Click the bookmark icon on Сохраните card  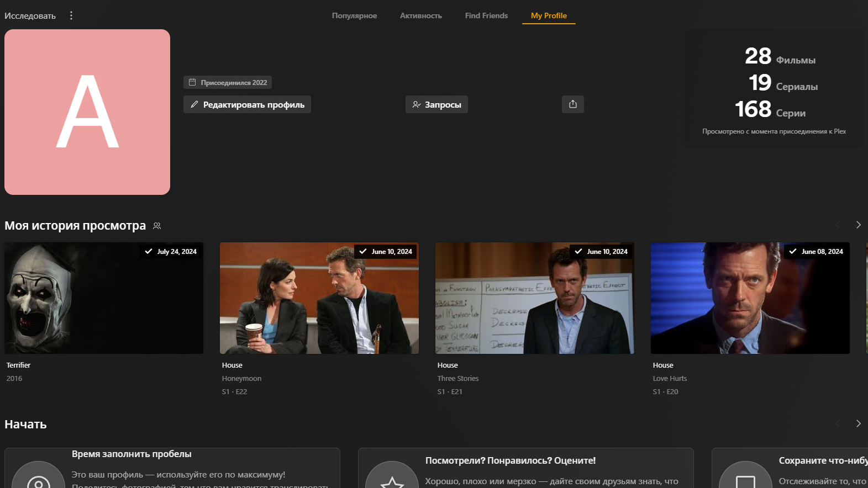point(745,481)
